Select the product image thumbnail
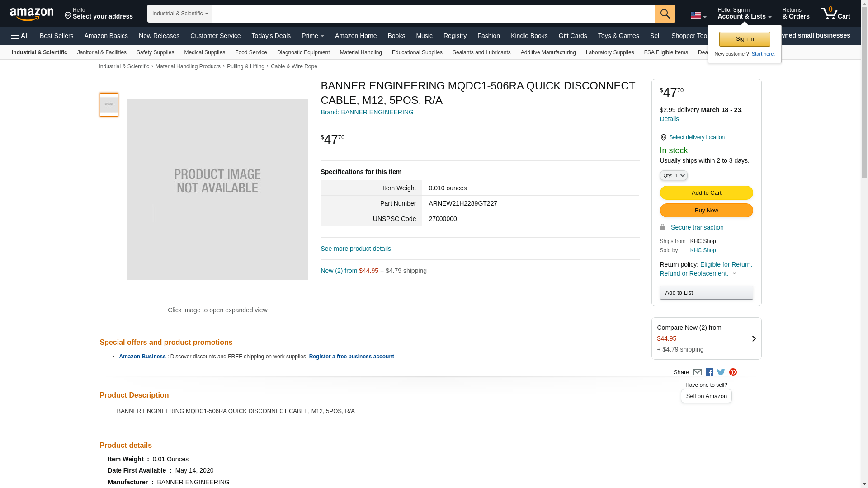868x488 pixels. coord(109,105)
